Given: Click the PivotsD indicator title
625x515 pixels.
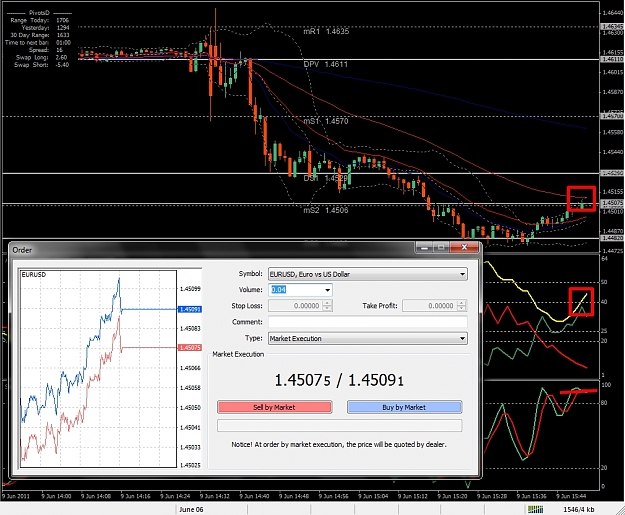Looking at the screenshot, I should (39, 13).
